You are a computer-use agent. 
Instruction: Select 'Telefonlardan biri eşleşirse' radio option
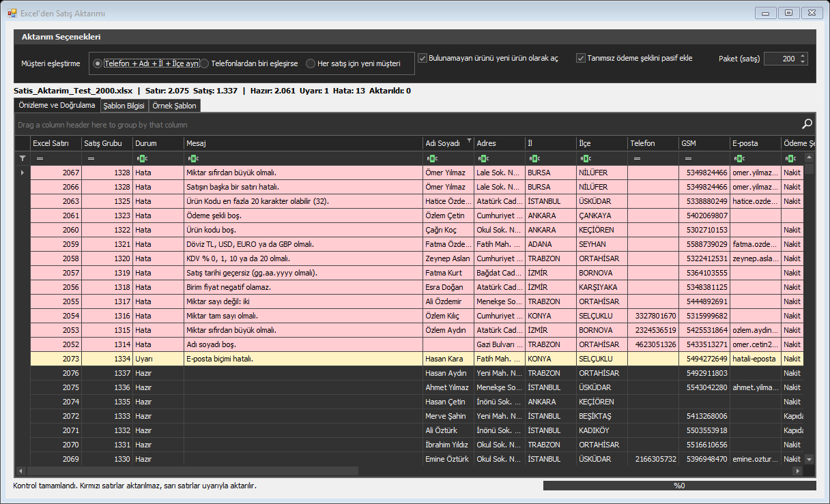(249, 63)
